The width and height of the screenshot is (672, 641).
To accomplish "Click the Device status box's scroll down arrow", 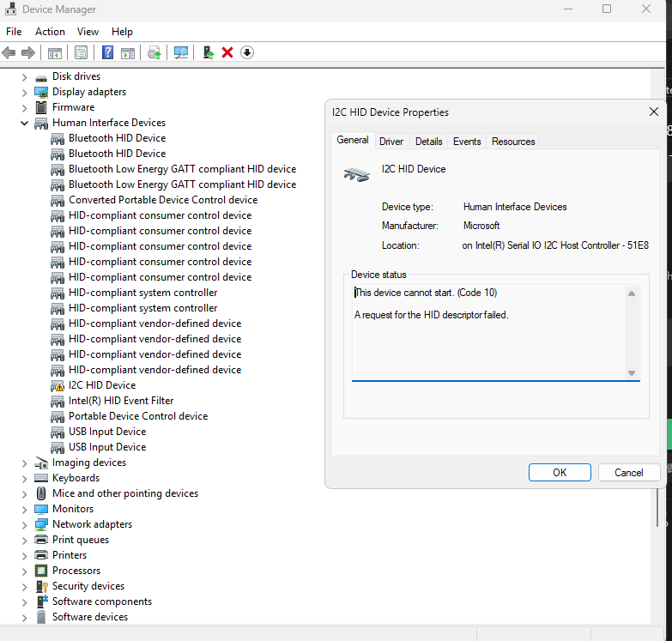I will click(632, 373).
